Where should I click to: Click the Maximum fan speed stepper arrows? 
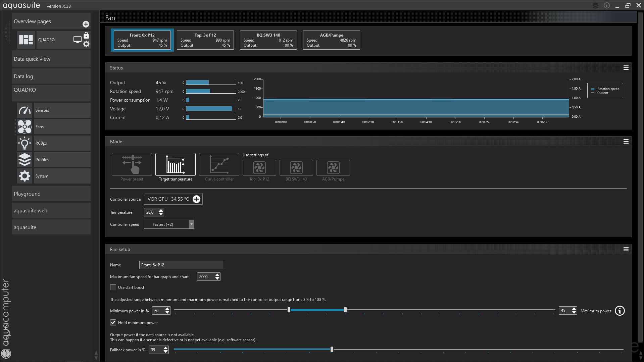(217, 276)
